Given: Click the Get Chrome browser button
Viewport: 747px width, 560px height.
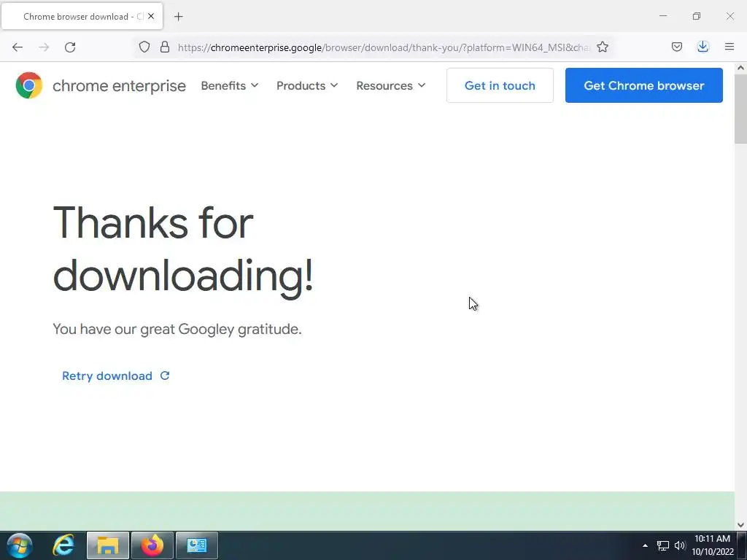Looking at the screenshot, I should pyautogui.click(x=643, y=85).
